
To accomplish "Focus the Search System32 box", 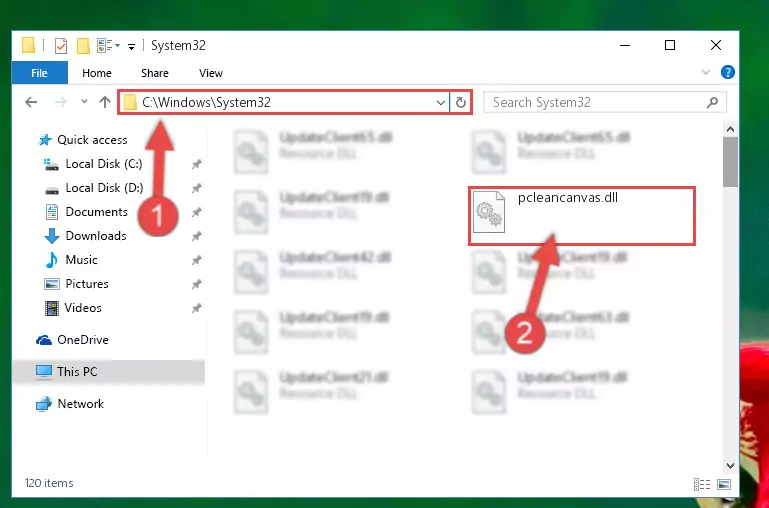I will click(x=604, y=102).
